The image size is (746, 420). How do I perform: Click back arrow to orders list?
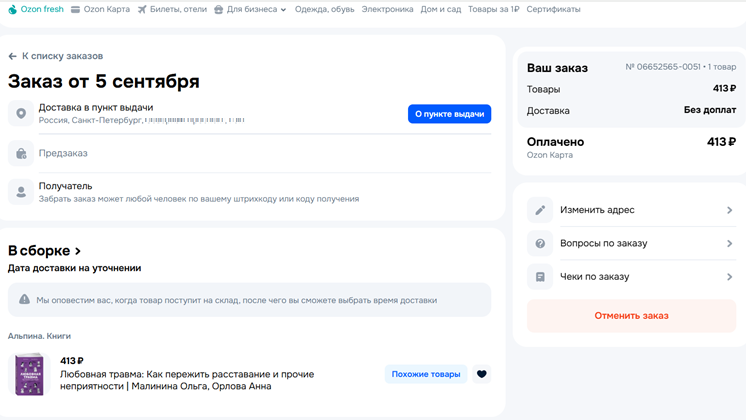pyautogui.click(x=12, y=56)
